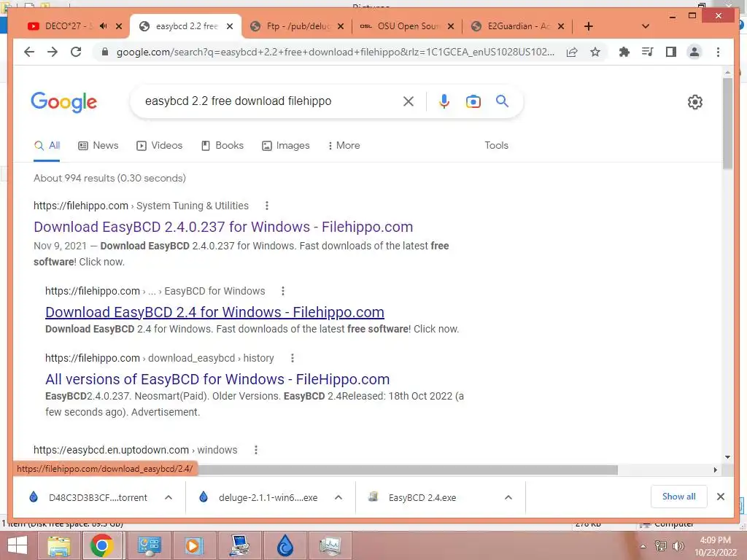
Task: Click the scroll down arrow of the page
Action: (727, 457)
